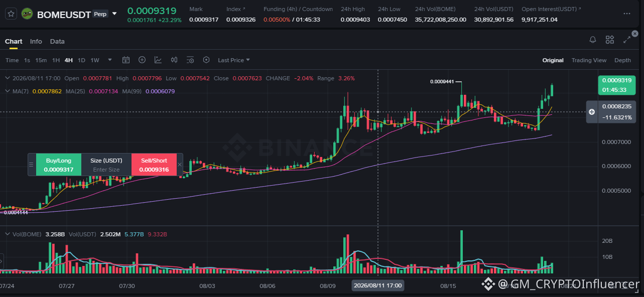Image resolution: width=644 pixels, height=297 pixels.
Task: Open chart display settings icon
Action: click(190, 60)
